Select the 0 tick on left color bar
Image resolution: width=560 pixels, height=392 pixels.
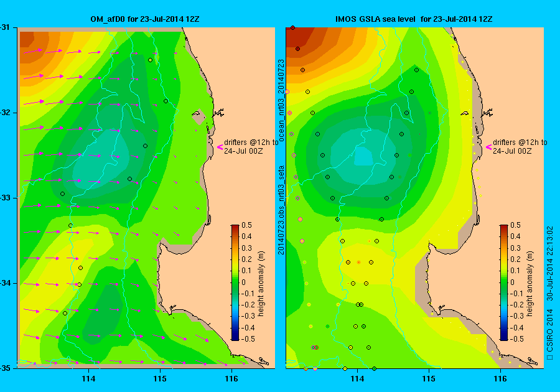pos(243,282)
